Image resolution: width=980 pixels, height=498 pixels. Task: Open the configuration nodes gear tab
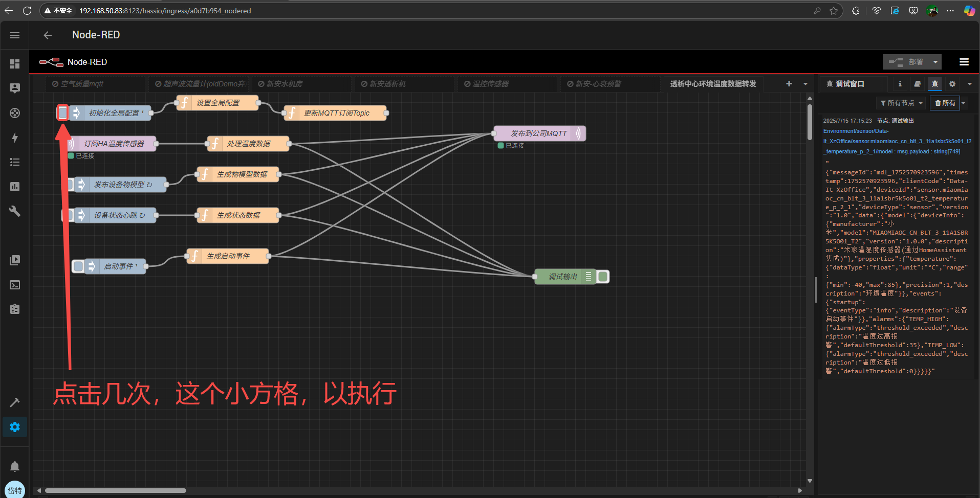coord(952,84)
